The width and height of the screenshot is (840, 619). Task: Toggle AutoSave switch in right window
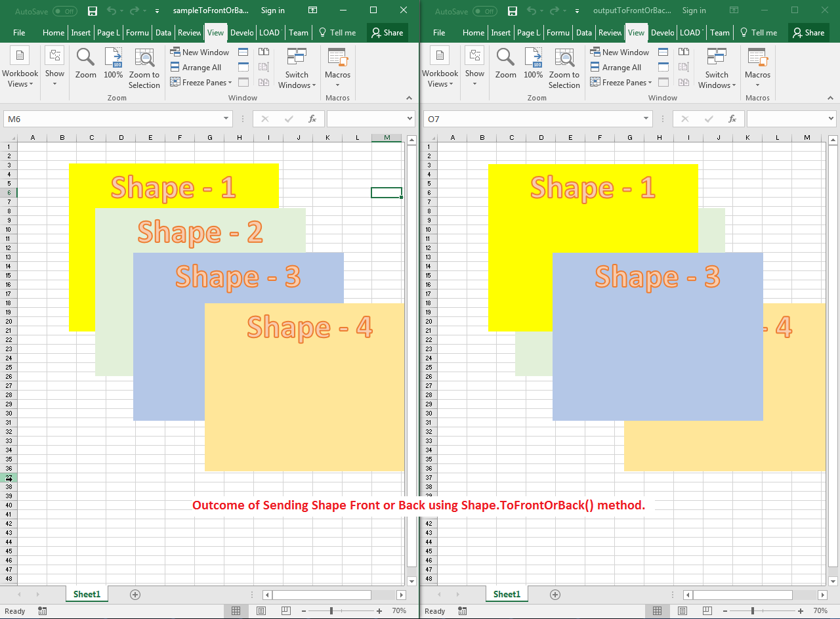[x=484, y=11]
